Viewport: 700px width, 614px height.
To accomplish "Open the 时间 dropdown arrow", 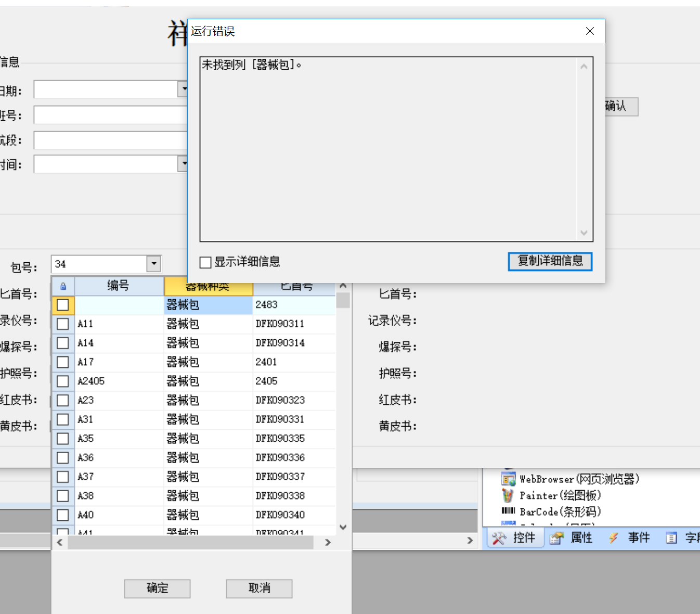I will (183, 164).
